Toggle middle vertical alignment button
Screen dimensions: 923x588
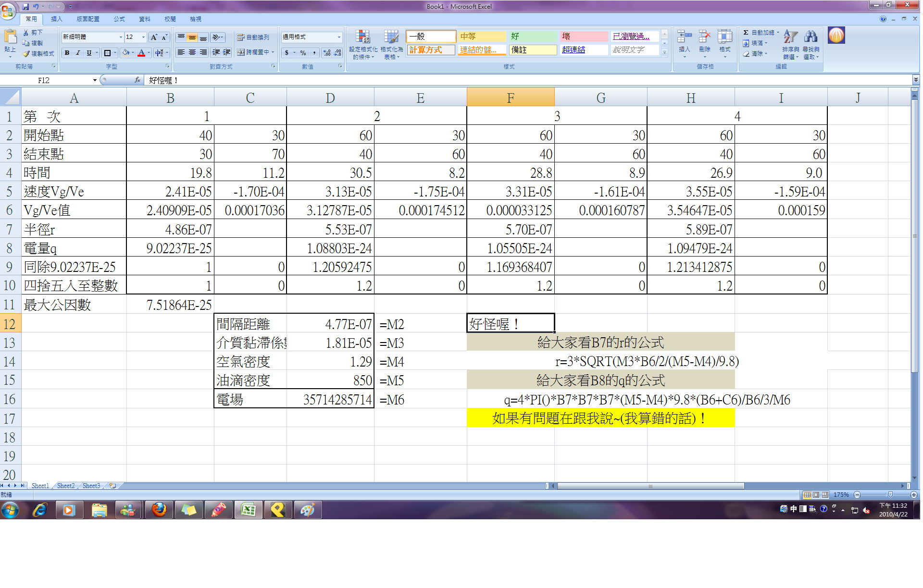point(192,37)
